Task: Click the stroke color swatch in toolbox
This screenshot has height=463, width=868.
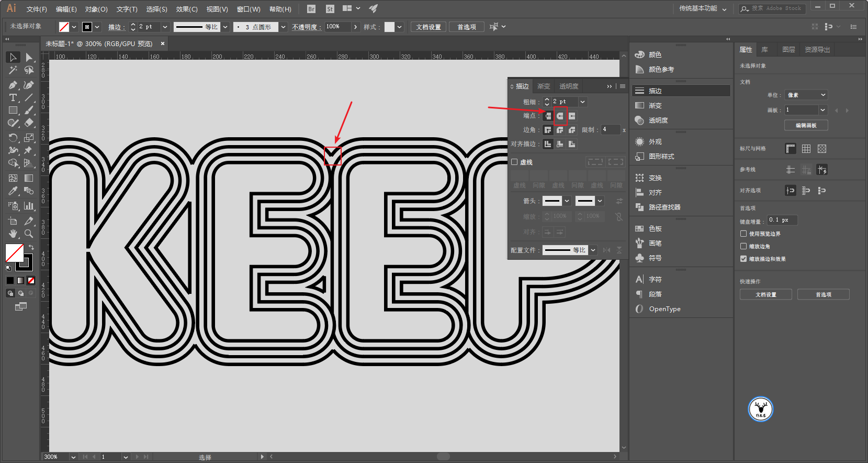Action: pyautogui.click(x=24, y=262)
